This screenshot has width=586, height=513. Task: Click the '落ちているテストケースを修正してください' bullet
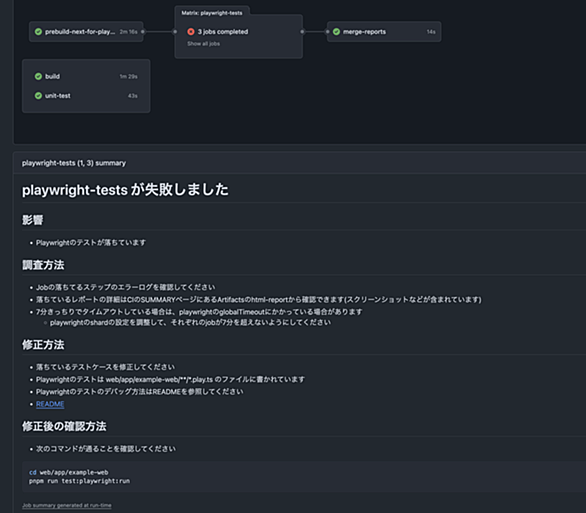(105, 367)
